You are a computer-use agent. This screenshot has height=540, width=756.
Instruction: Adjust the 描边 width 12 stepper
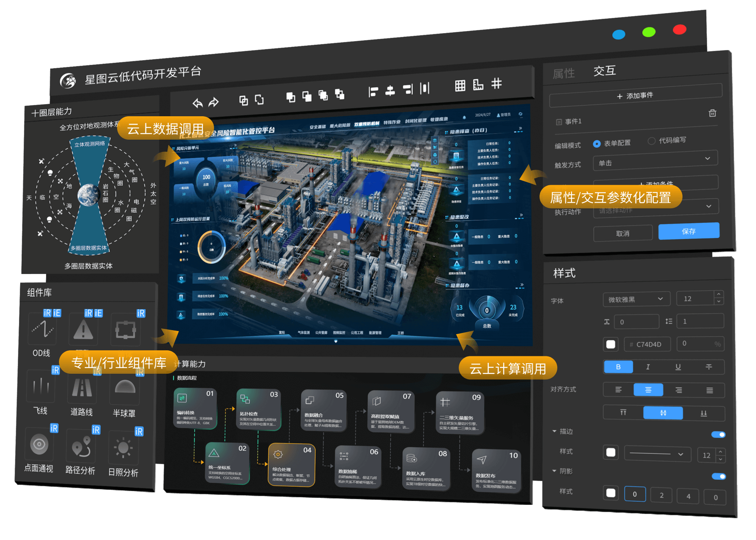pyautogui.click(x=720, y=455)
